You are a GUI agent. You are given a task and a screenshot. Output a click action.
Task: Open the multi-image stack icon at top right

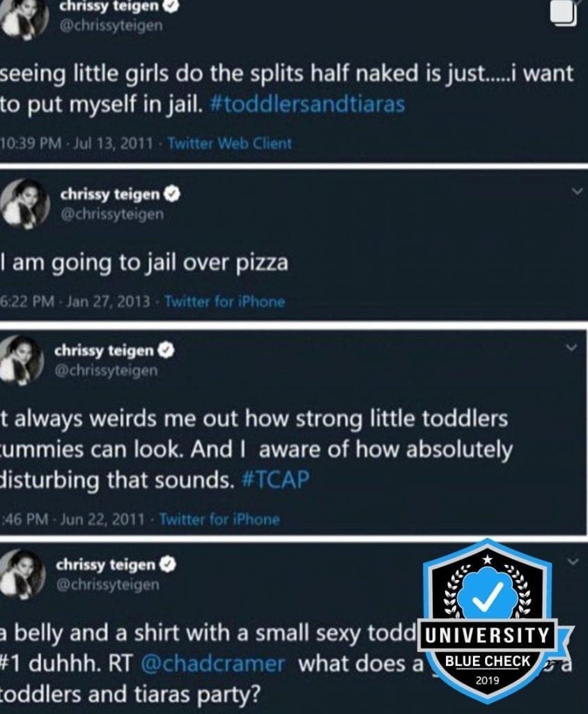(x=564, y=13)
